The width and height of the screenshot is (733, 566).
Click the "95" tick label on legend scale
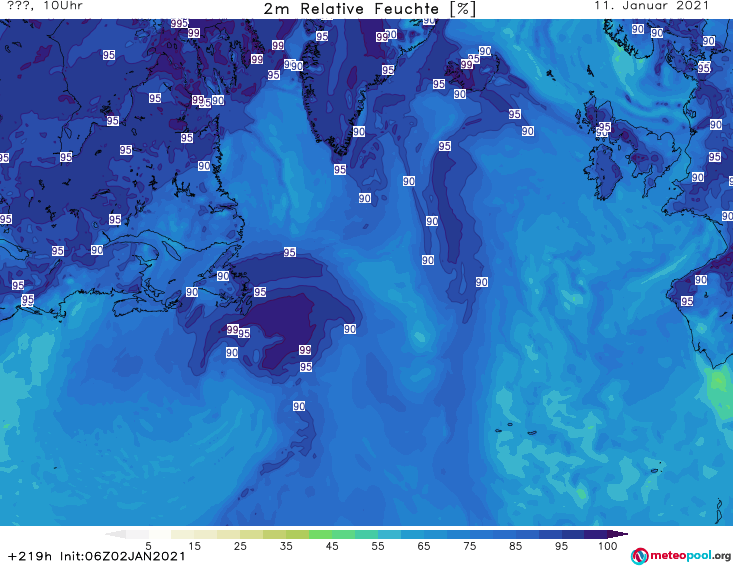561,545
